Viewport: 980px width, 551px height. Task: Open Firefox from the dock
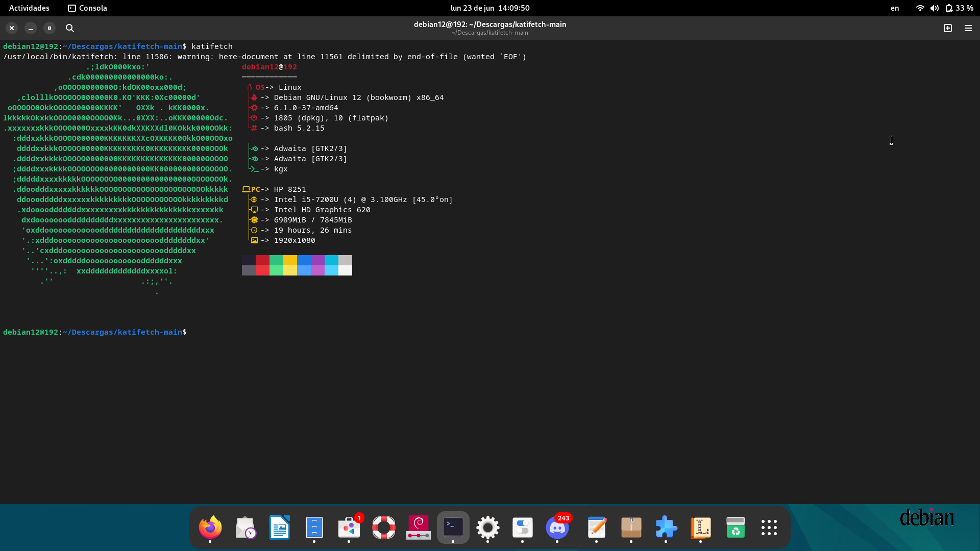tap(210, 528)
